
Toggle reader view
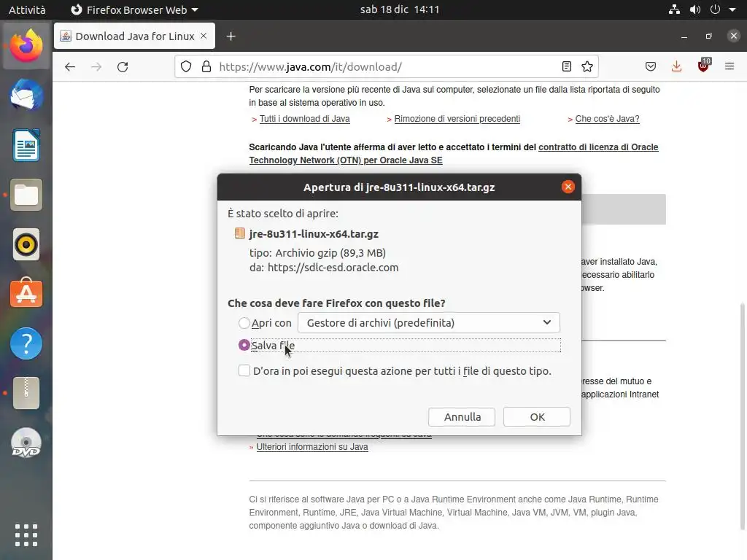566,66
